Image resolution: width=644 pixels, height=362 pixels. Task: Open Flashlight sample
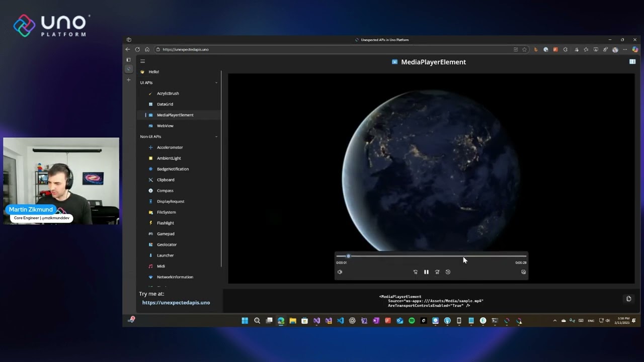tap(180, 223)
